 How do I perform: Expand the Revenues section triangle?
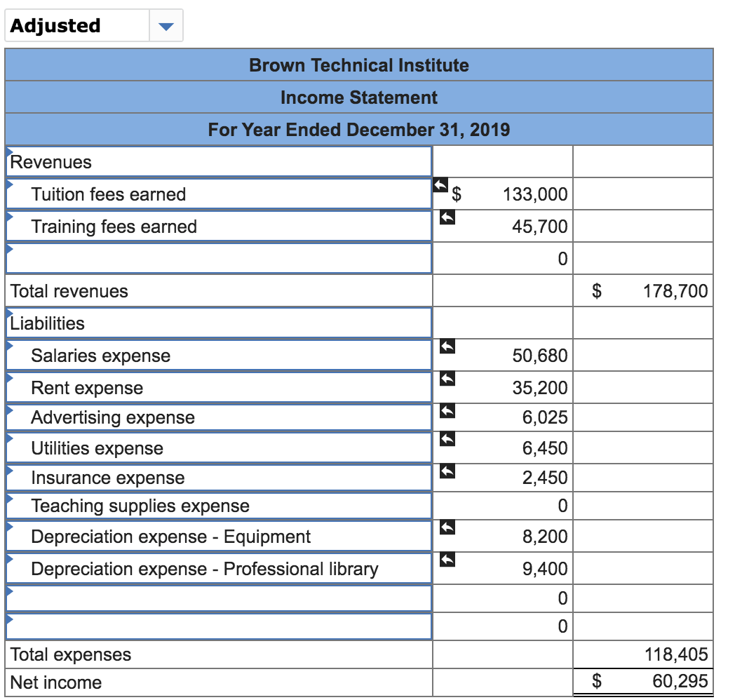coord(8,151)
